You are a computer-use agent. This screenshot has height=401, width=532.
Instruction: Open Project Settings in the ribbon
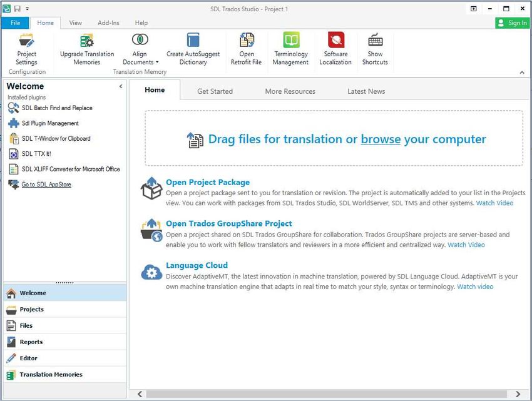(26, 49)
